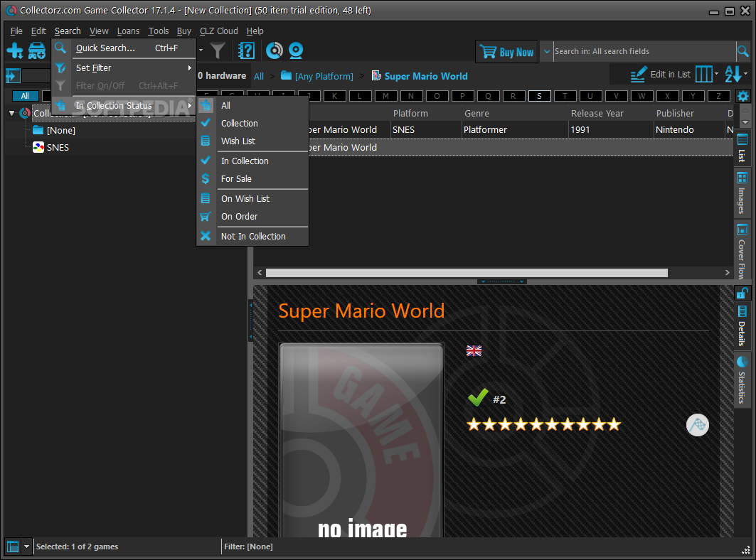Image resolution: width=756 pixels, height=560 pixels.
Task: Open the Statistics tab in sidebar
Action: coord(742,380)
